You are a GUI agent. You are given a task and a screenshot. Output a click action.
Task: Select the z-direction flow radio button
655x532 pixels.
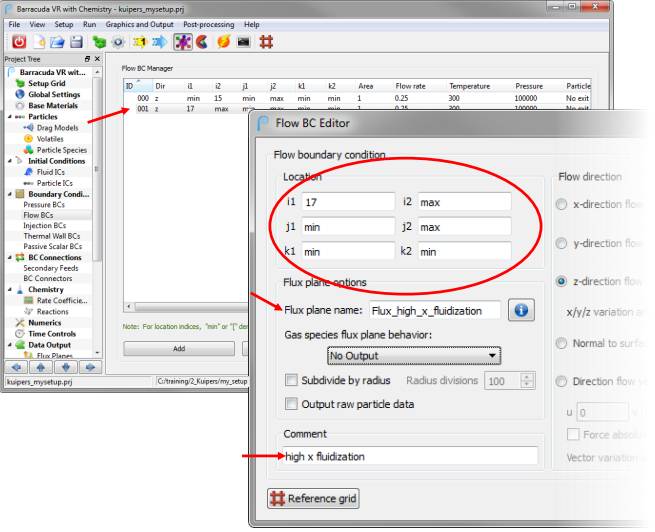[x=564, y=281]
